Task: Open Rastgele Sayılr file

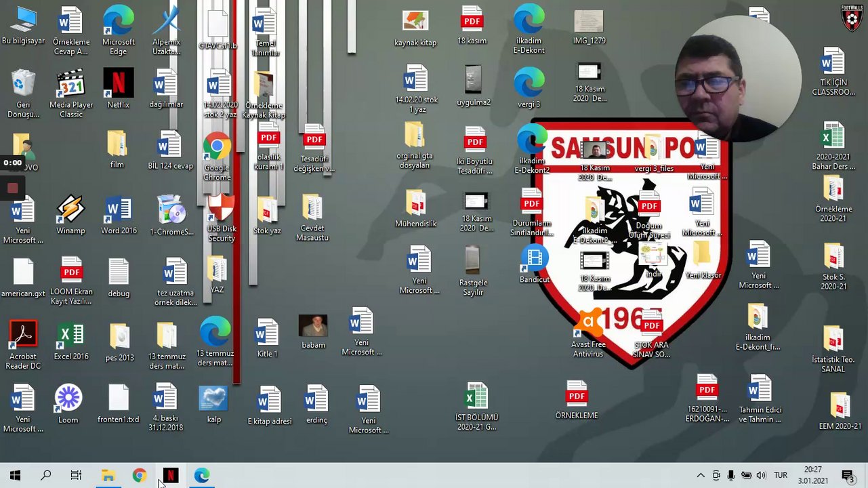Action: point(473,271)
